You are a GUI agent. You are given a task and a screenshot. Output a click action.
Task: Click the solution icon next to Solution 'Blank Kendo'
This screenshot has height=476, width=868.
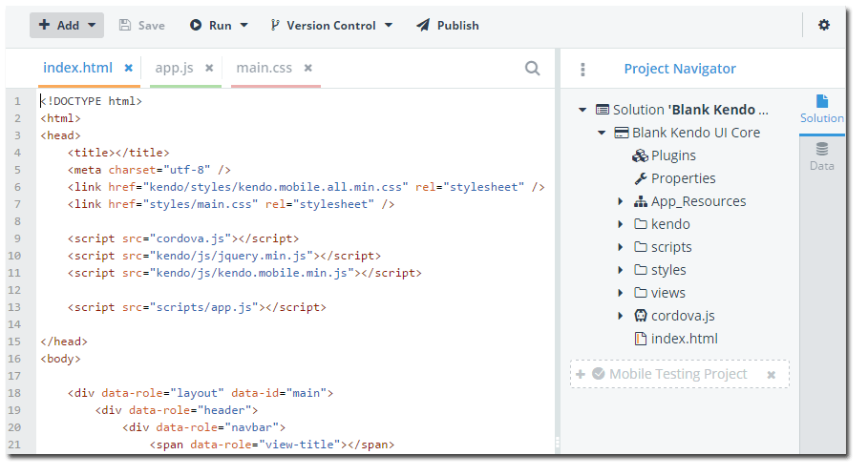click(603, 110)
